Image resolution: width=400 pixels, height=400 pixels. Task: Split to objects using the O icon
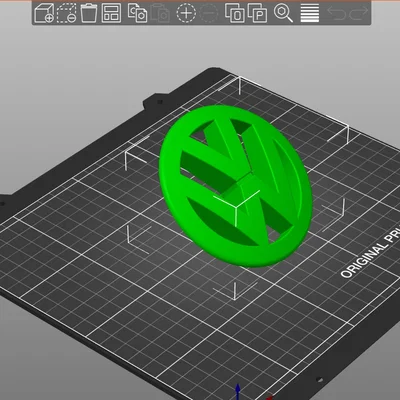(235, 13)
